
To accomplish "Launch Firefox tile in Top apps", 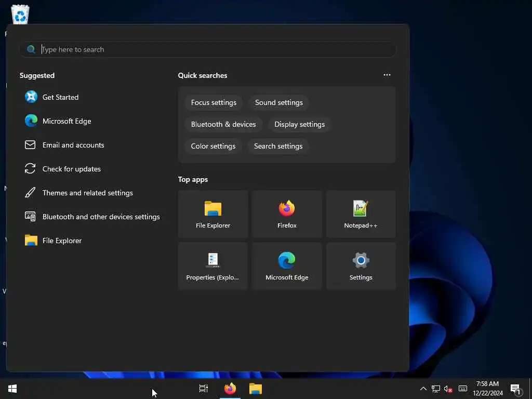I will 287,214.
